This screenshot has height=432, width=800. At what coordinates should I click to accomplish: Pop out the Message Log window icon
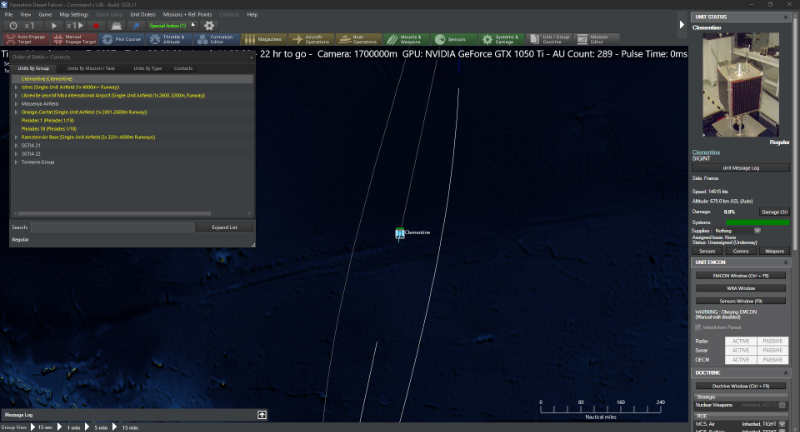point(262,415)
